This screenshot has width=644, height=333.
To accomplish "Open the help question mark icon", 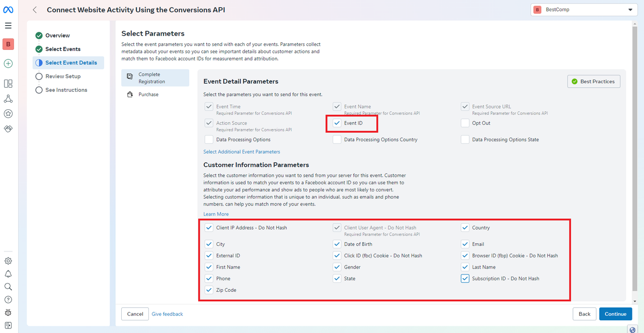I will pos(8,300).
